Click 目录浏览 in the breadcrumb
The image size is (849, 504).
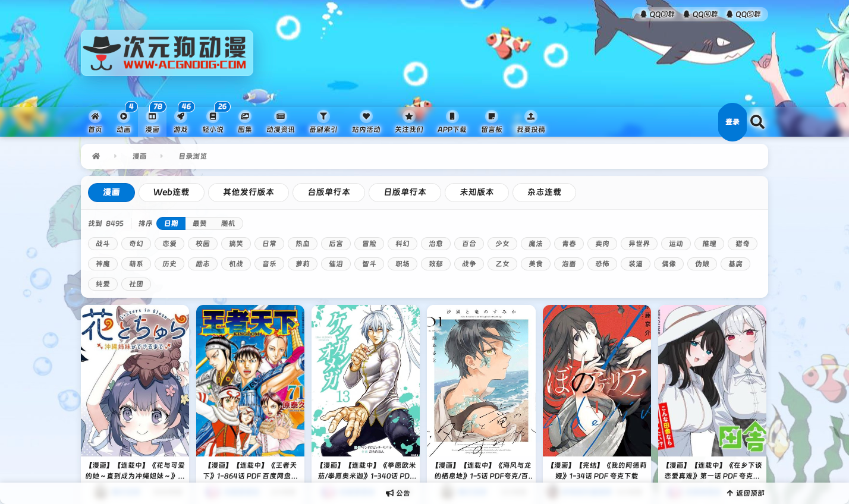(x=193, y=156)
